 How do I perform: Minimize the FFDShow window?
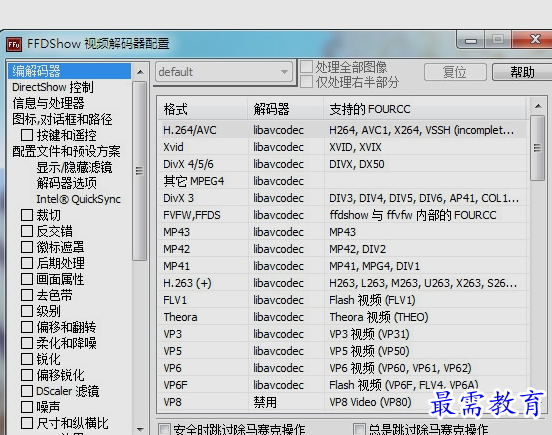point(471,40)
